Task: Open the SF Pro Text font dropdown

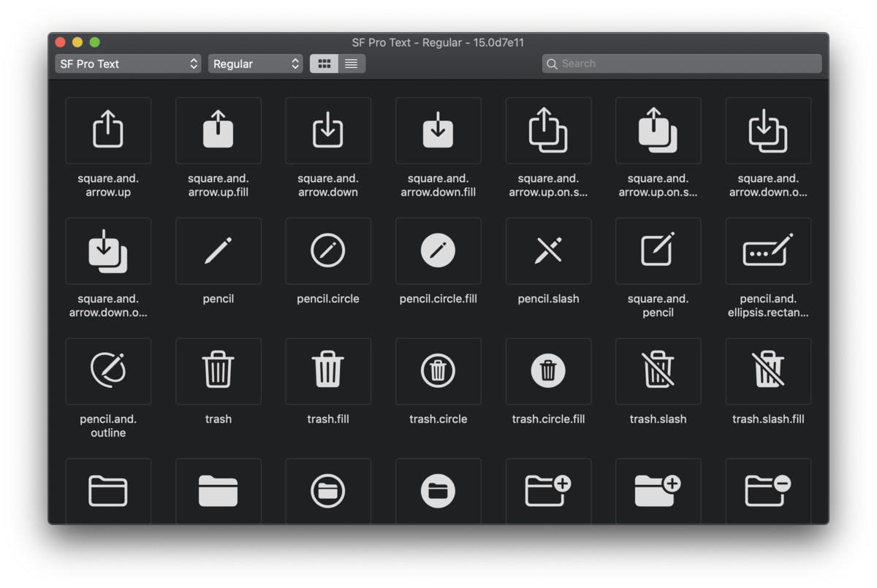Action: click(x=128, y=64)
